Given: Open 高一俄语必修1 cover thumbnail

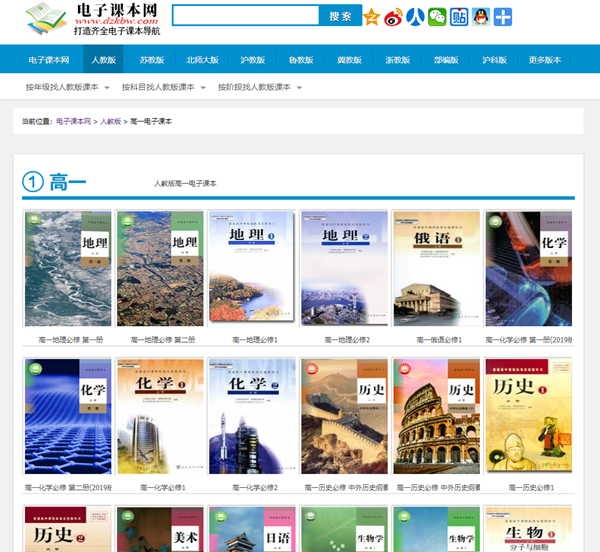Looking at the screenshot, I should [x=436, y=269].
